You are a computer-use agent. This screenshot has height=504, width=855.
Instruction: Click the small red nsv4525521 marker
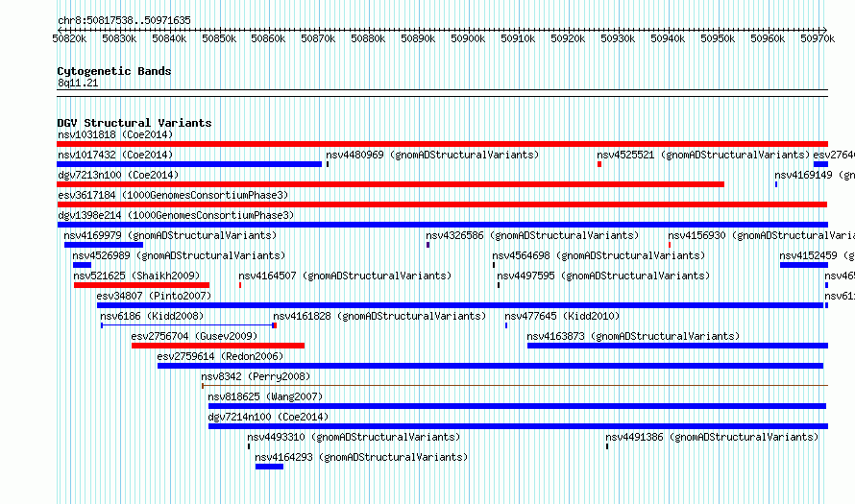tap(599, 164)
